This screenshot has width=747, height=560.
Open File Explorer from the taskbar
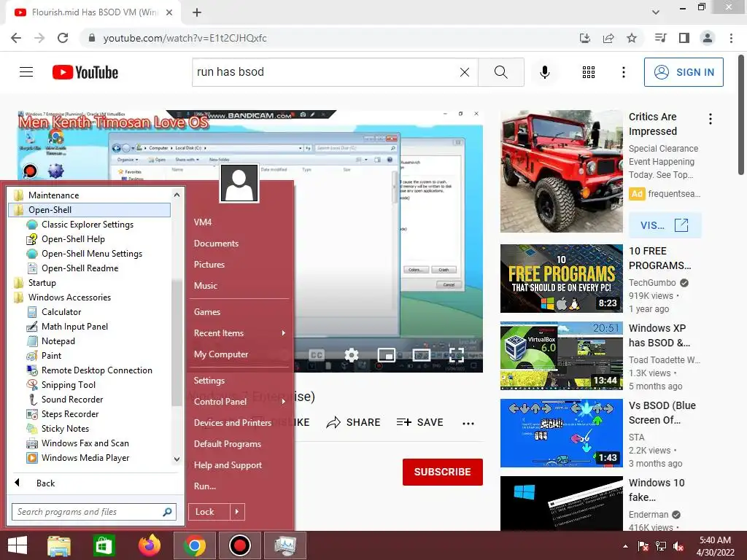click(58, 545)
